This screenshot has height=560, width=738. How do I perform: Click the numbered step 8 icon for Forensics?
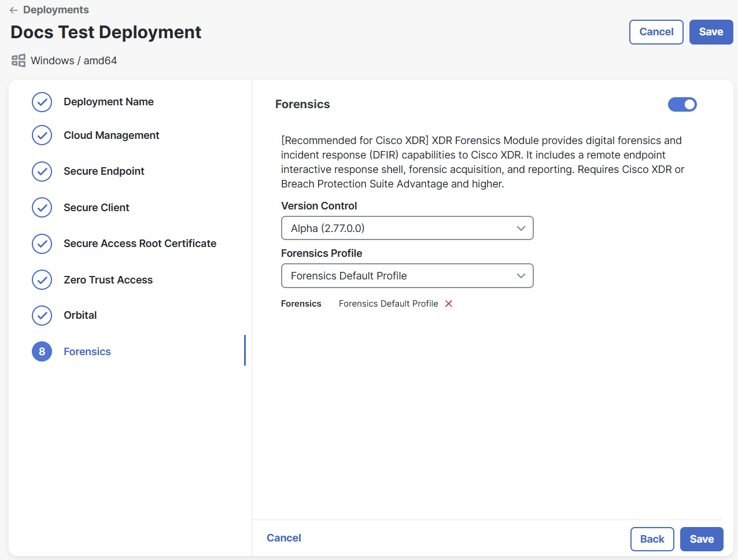42,351
